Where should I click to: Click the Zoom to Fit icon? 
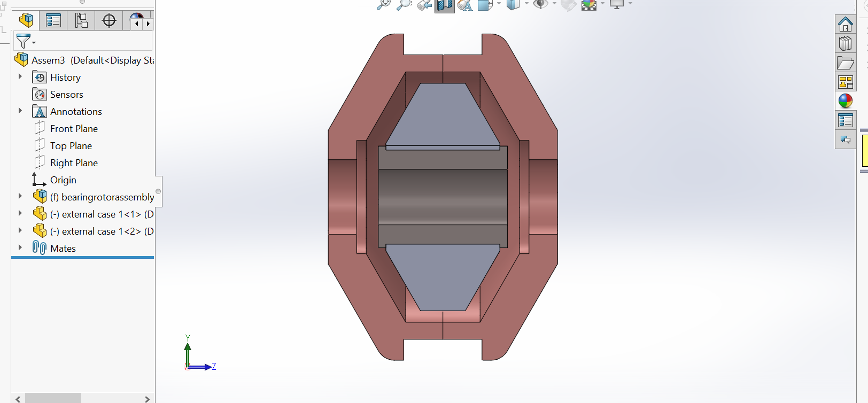(383, 5)
